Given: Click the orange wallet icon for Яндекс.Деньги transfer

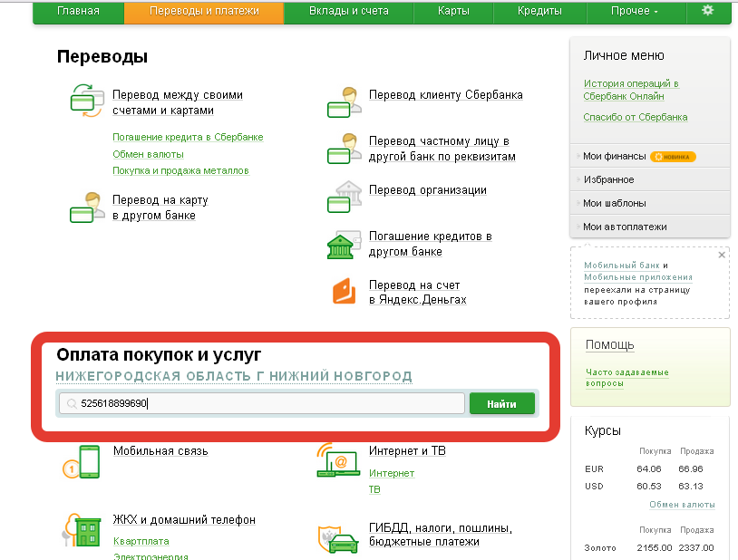Looking at the screenshot, I should (x=344, y=291).
